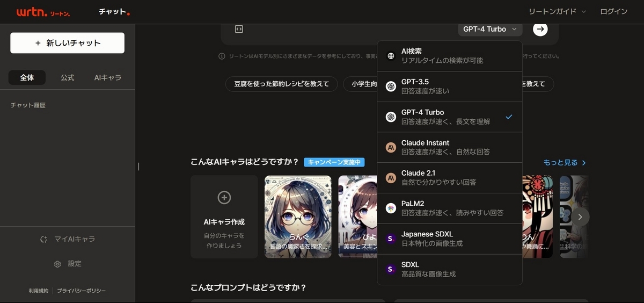Viewport: 644px width, 303px height.
Task: Select SDXL high quality image generation
Action: tap(450, 269)
